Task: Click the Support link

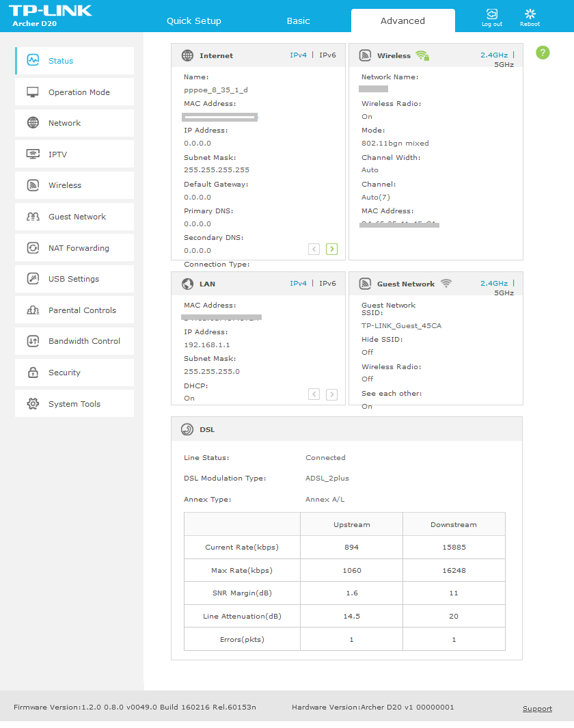Action: click(537, 708)
